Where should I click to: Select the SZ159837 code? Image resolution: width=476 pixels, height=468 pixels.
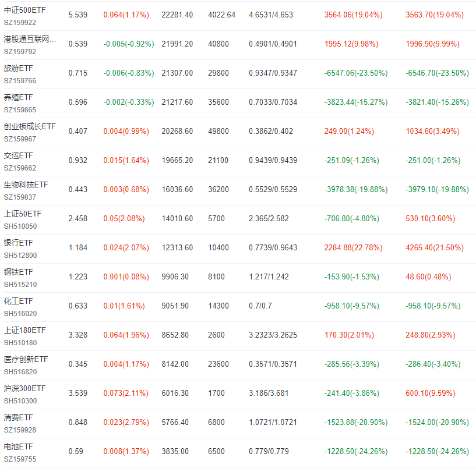click(20, 197)
